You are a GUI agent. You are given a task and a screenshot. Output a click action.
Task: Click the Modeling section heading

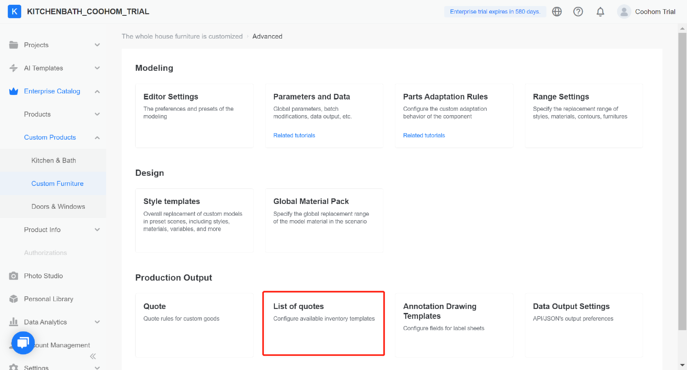pyautogui.click(x=154, y=68)
